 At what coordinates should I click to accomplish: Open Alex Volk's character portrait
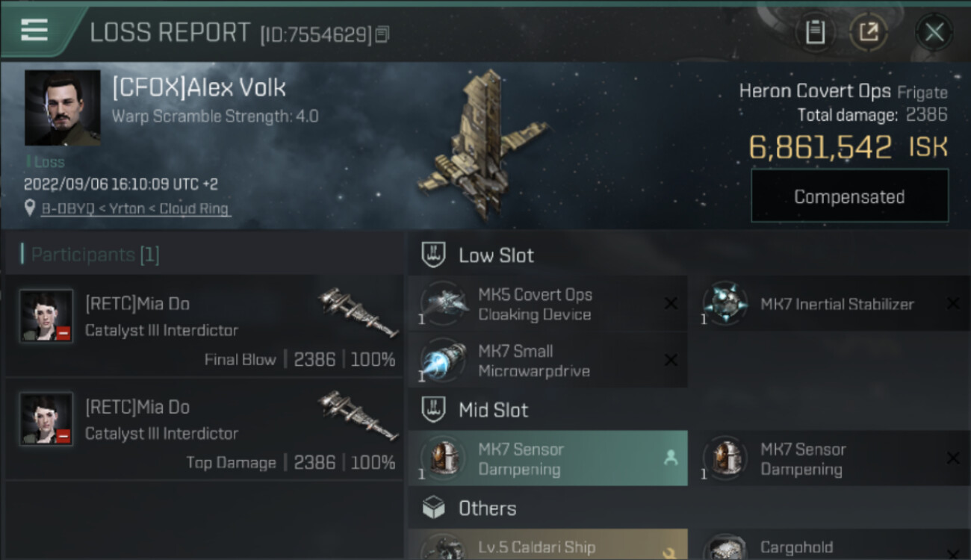pos(63,108)
